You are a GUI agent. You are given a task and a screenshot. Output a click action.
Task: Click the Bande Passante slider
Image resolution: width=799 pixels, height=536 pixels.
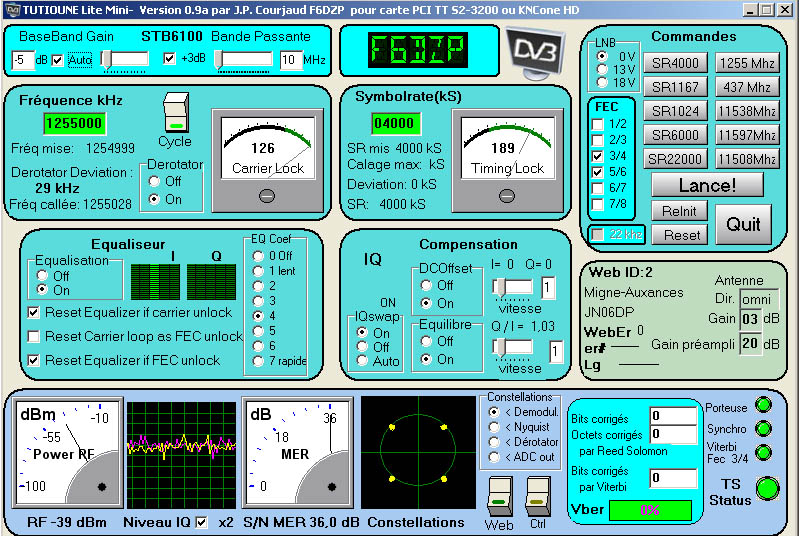pos(244,60)
